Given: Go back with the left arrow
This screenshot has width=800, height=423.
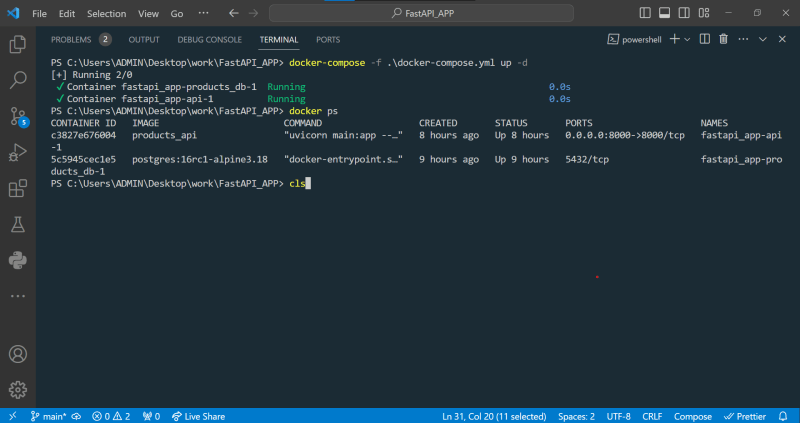Looking at the screenshot, I should coord(234,13).
